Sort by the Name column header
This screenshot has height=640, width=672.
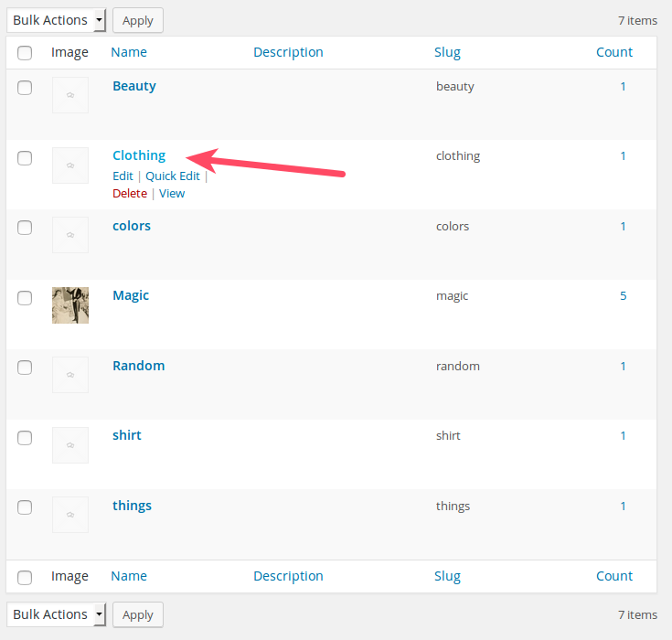coord(129,52)
